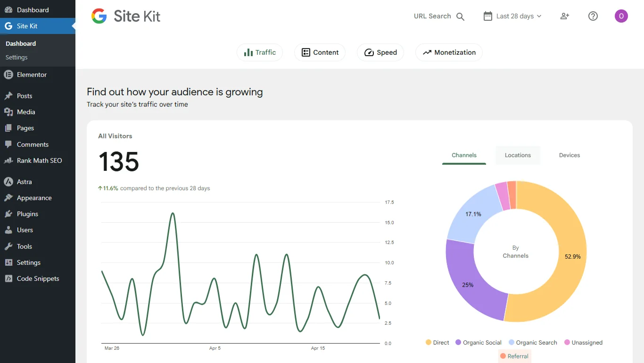Click the 11.6% increase comparison text
This screenshot has width=644, height=363.
tap(154, 188)
